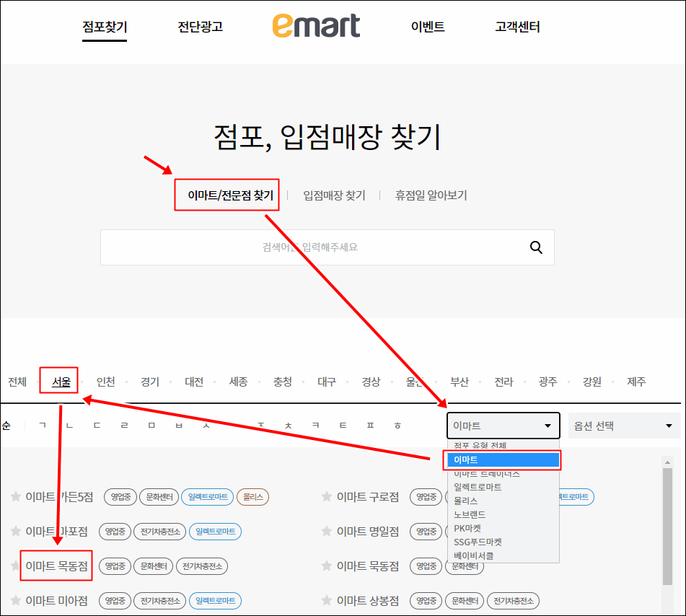The height and width of the screenshot is (616, 686).
Task: Click the search magnifier icon
Action: (x=536, y=247)
